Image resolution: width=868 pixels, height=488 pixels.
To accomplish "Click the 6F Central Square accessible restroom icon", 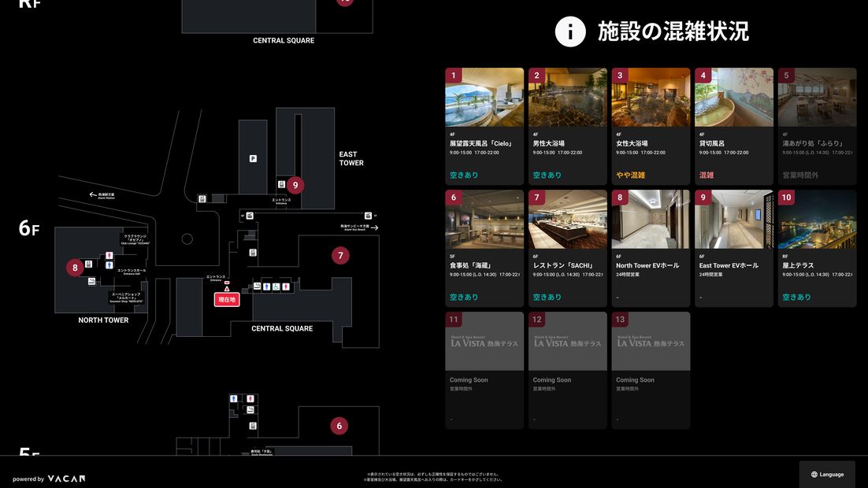I will point(276,286).
